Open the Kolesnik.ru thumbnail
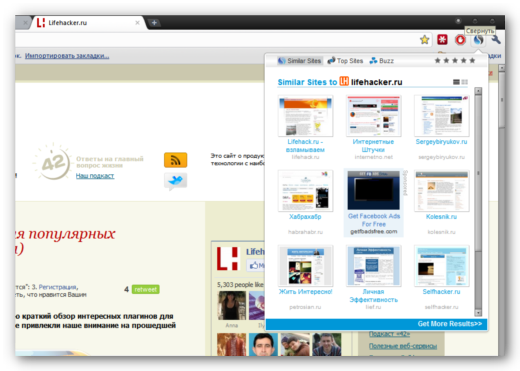 (441, 191)
